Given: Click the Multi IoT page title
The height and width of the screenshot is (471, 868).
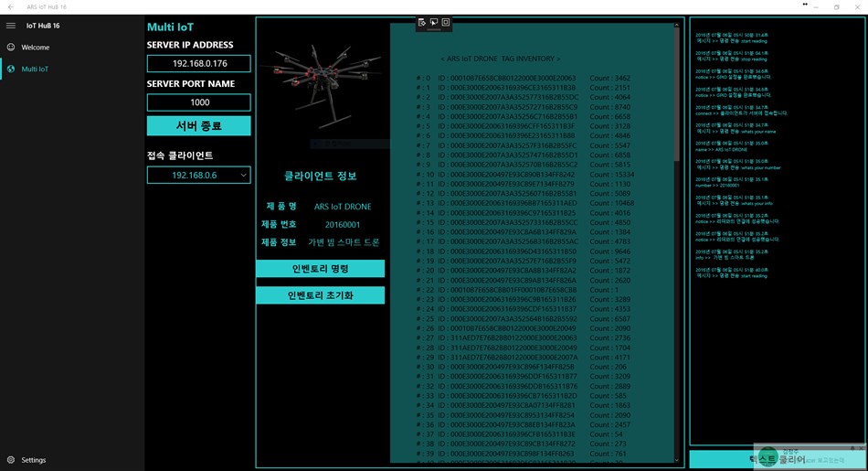Looking at the screenshot, I should point(170,27).
